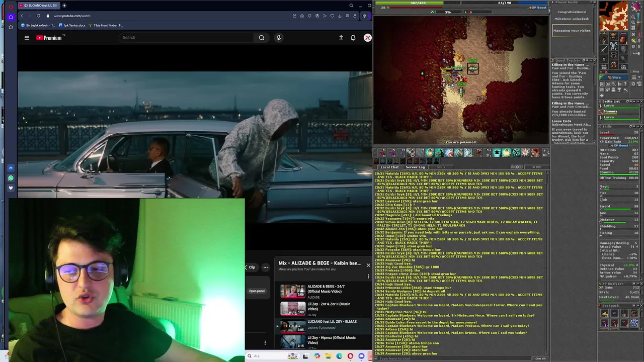Open a new tab in Opera

click(64, 6)
